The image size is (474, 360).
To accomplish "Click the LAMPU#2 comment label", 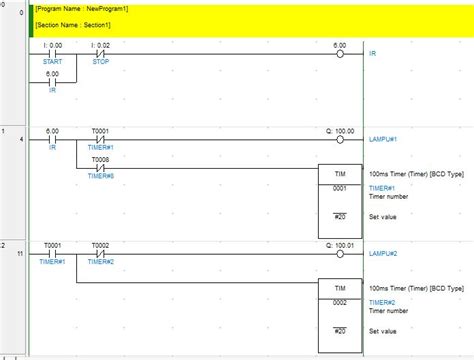I will [x=383, y=254].
